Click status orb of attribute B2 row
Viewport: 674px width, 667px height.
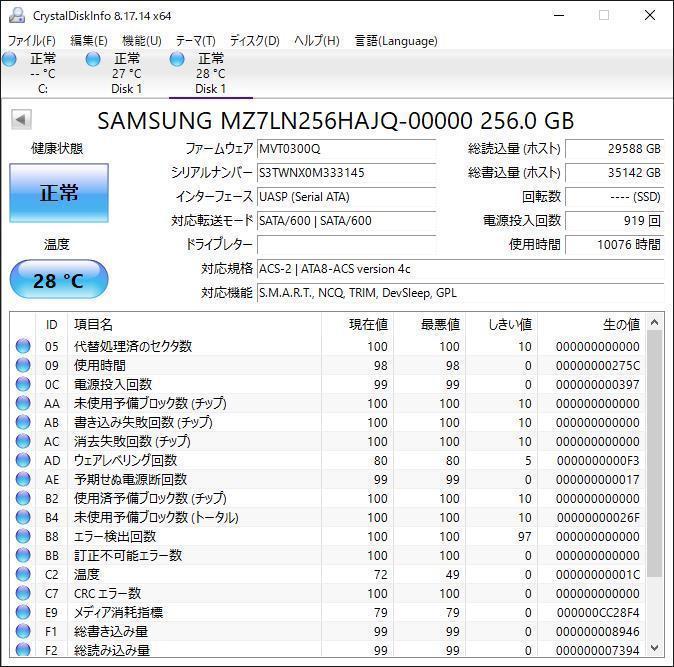click(x=23, y=498)
